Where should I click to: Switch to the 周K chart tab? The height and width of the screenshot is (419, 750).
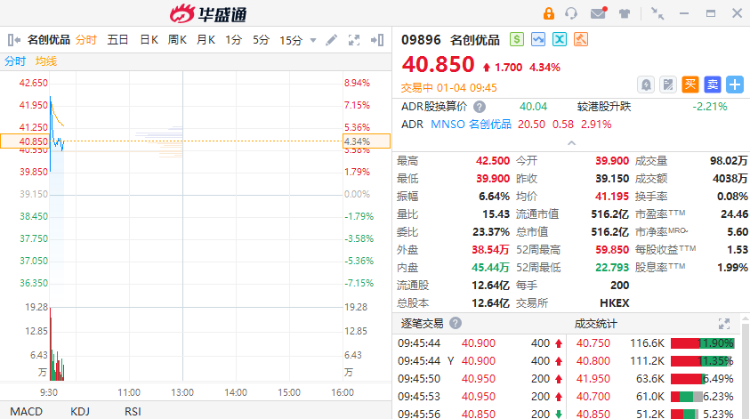(x=177, y=40)
